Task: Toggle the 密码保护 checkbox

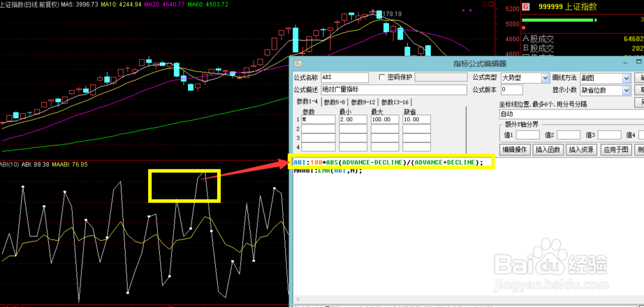Action: coord(382,77)
